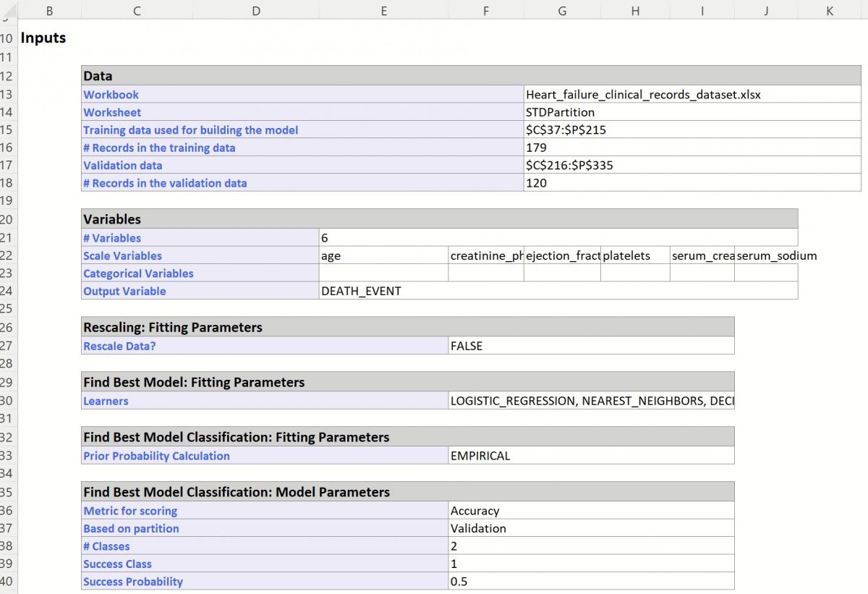
Task: Select column G header
Action: [x=562, y=11]
